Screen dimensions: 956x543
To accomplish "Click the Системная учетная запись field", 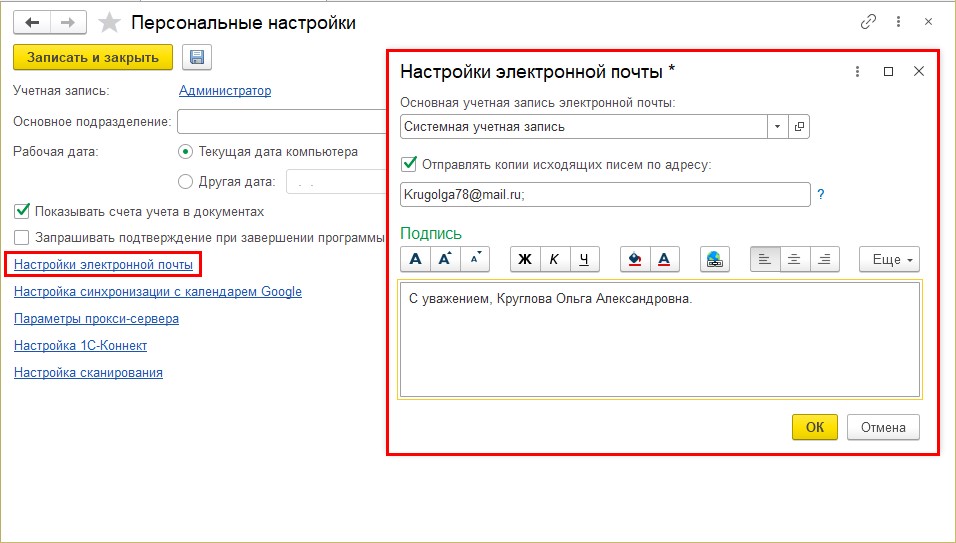I will tap(584, 127).
